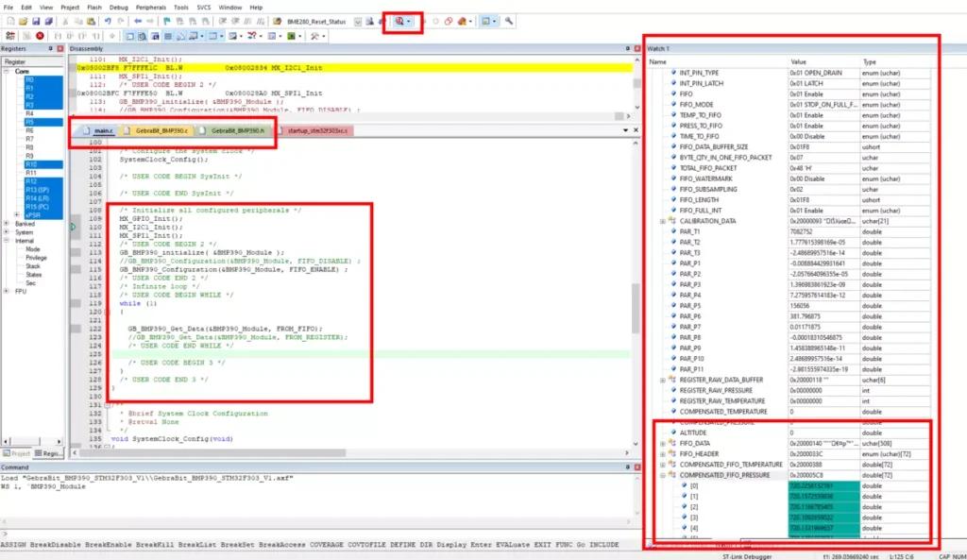Click the Step Over braces icon

tap(70, 37)
